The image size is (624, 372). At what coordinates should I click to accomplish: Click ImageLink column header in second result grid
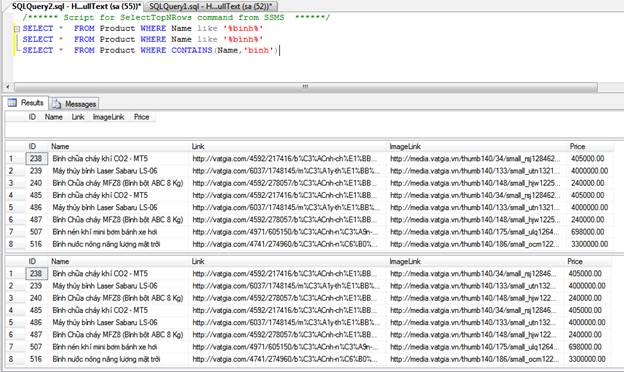[x=405, y=146]
